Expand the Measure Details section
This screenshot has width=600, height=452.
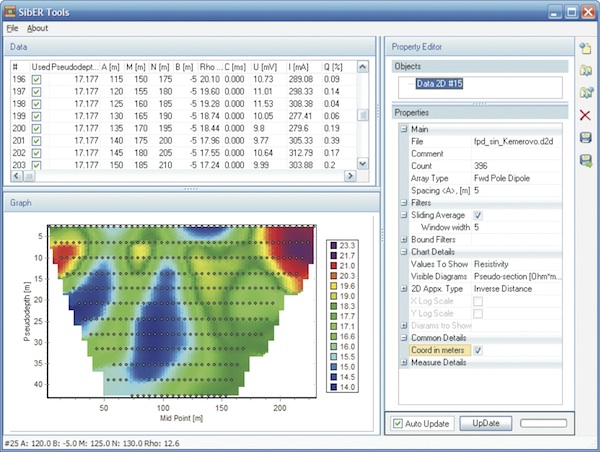[x=402, y=362]
